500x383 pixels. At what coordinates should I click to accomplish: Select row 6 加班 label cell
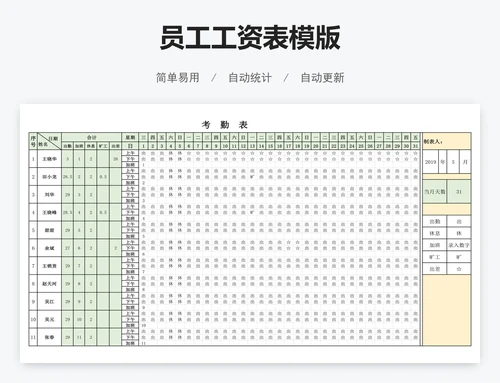(130, 254)
